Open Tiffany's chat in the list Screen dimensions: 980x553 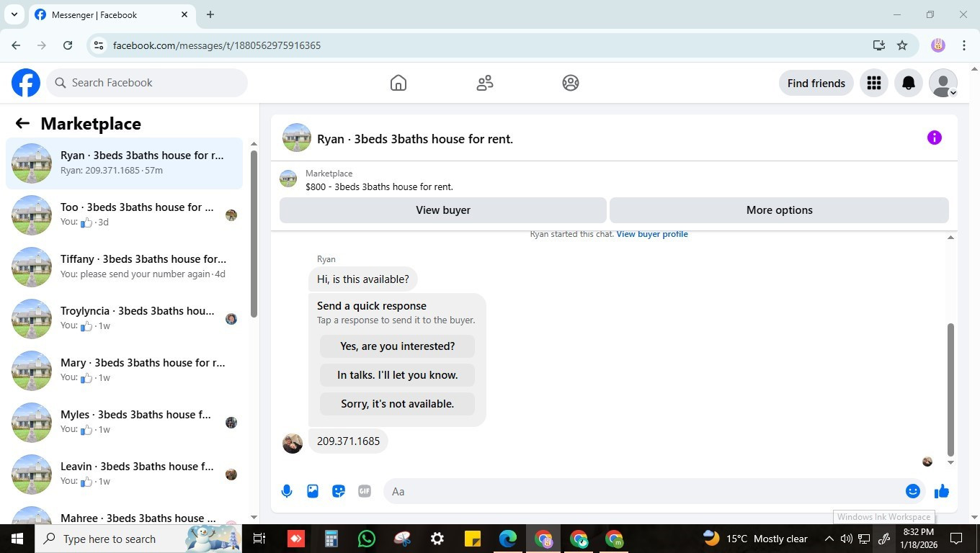125,267
